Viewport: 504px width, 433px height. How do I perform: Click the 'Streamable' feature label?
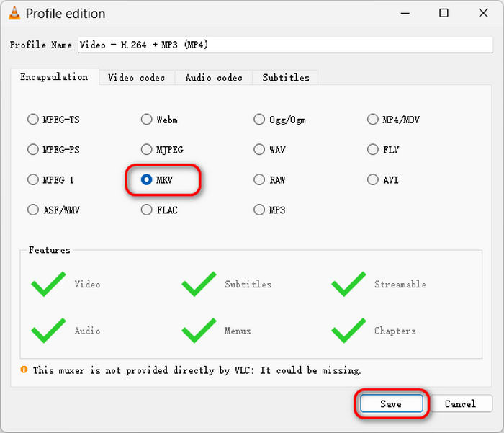[x=400, y=285]
